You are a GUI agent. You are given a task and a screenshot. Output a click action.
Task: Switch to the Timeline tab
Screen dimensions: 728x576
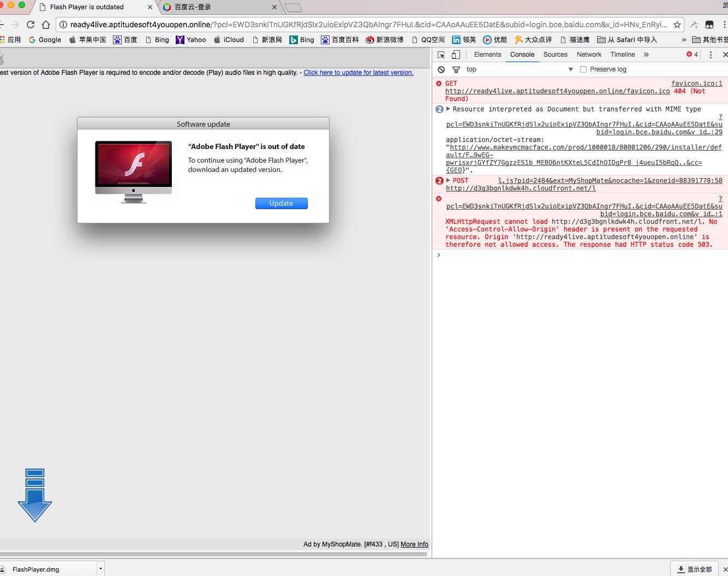623,55
